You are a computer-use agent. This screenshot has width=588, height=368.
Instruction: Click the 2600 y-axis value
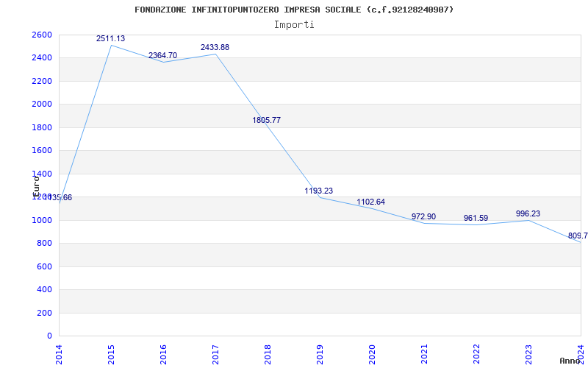click(x=42, y=35)
